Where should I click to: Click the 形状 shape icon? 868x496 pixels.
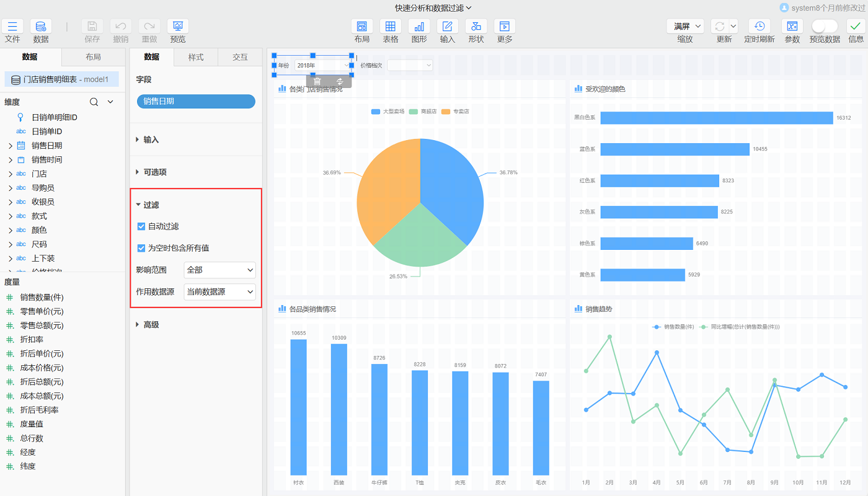476,27
